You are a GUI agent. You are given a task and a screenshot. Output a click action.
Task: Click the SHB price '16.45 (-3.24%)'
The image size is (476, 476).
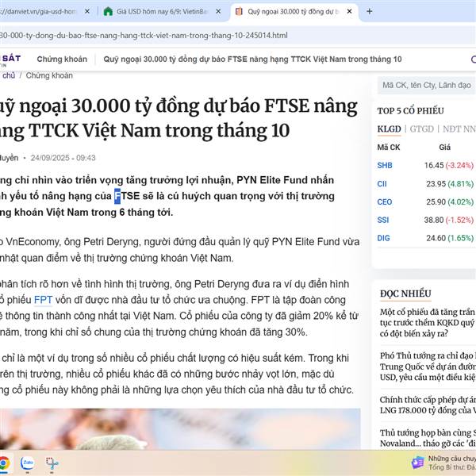coord(449,166)
